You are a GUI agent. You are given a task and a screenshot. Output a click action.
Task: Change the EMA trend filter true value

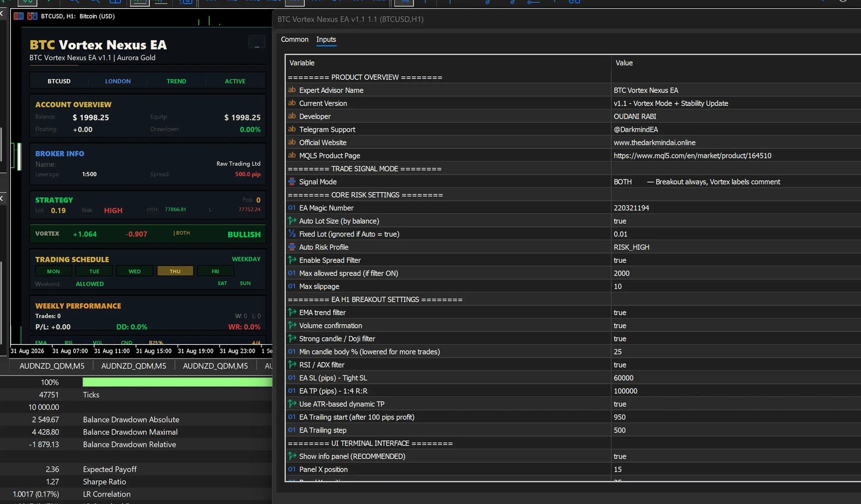point(736,313)
